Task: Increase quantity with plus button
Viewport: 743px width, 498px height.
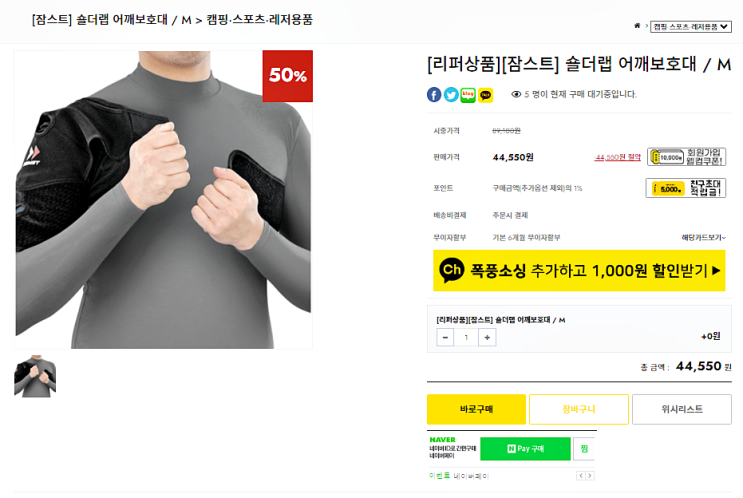Action: (487, 337)
